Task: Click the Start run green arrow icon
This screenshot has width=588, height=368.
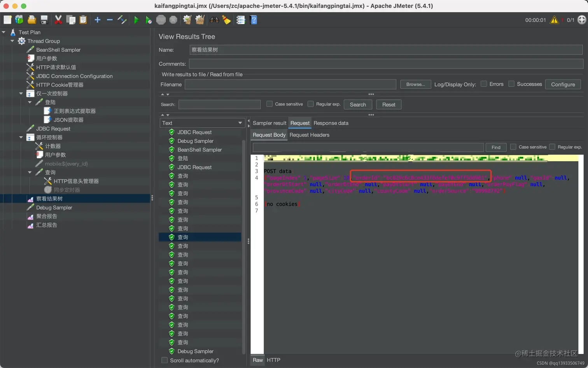Action: pos(136,20)
